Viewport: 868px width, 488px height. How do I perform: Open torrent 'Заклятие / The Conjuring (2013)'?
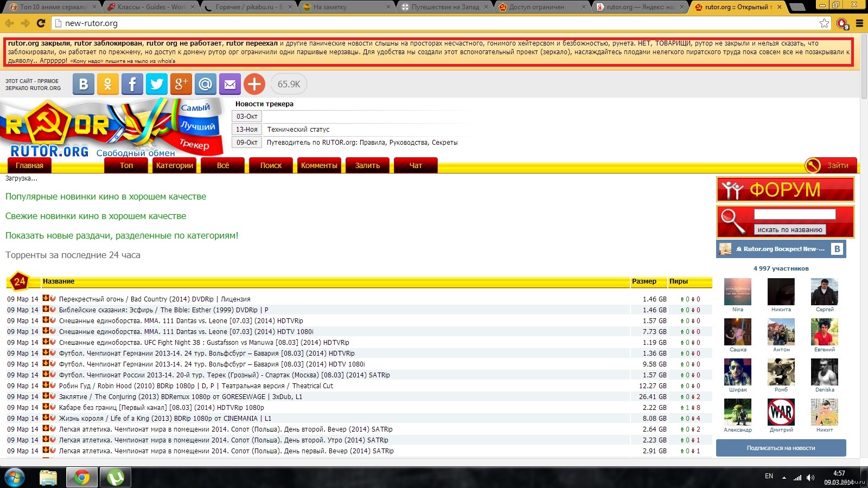click(x=181, y=397)
